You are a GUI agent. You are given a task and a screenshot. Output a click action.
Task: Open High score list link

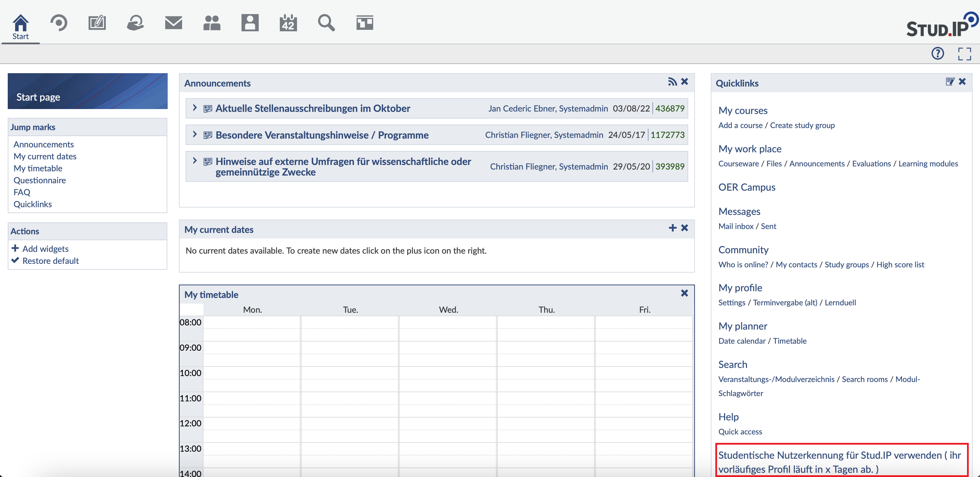900,265
